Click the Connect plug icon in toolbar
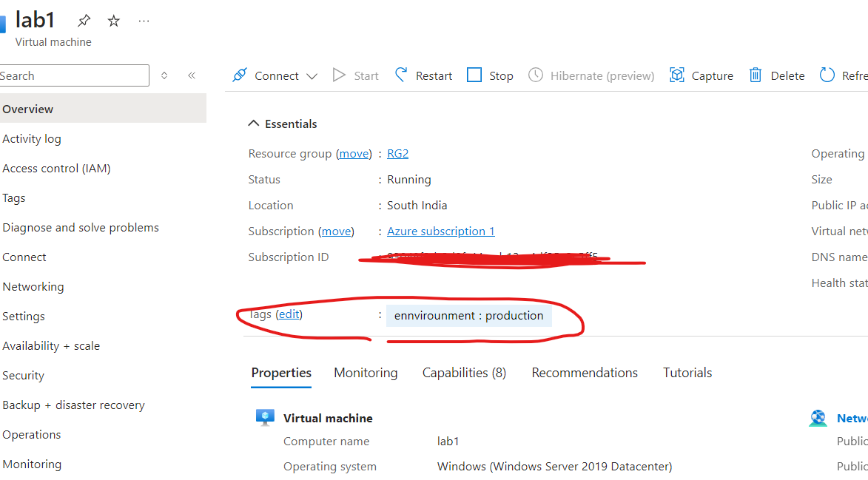This screenshot has height=480, width=868. point(240,75)
